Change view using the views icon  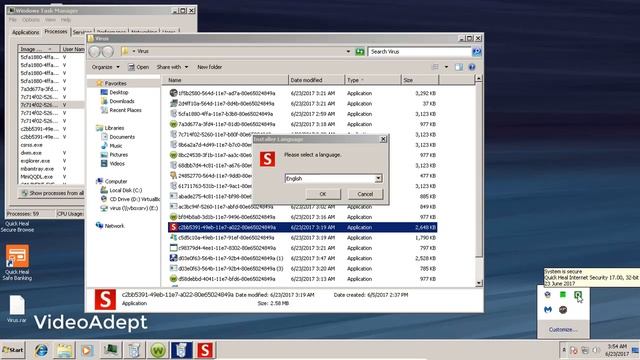pyautogui.click(x=436, y=67)
